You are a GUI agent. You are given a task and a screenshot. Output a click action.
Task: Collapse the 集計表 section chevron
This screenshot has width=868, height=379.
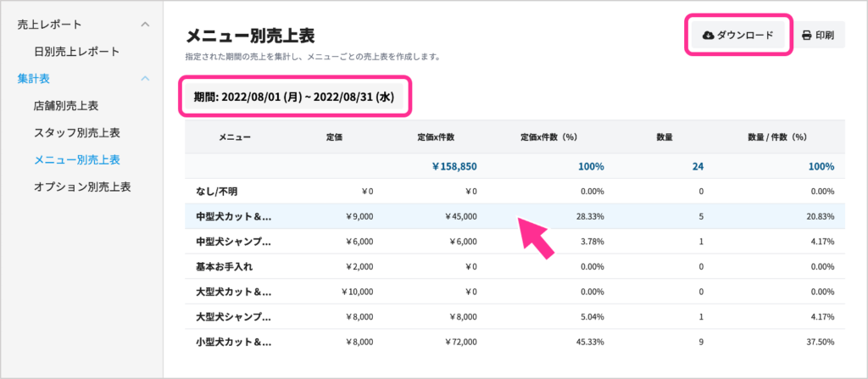[145, 79]
